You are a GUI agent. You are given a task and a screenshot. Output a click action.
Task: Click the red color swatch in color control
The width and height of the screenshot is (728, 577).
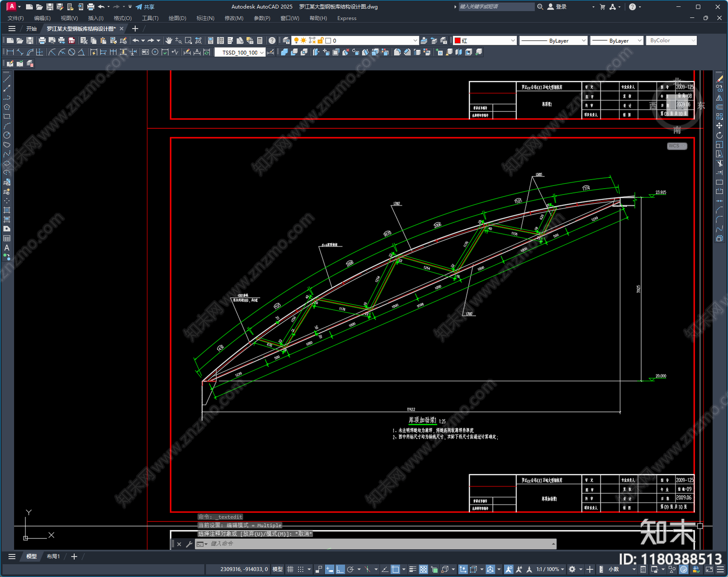(x=458, y=40)
